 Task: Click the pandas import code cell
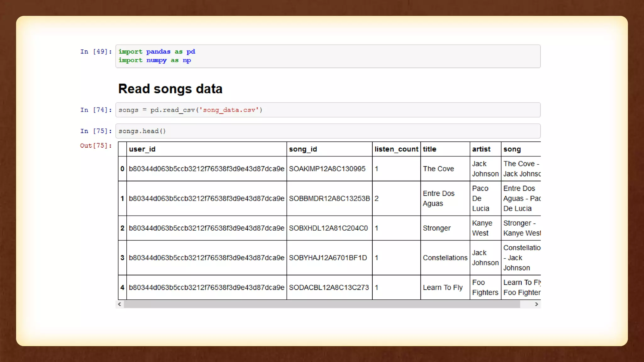(x=328, y=56)
